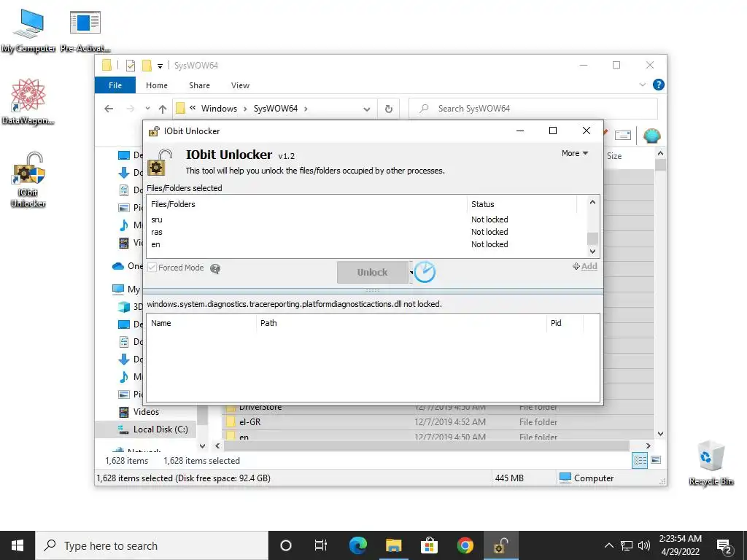
Task: Select the sru row in file list
Action: pyautogui.click(x=366, y=219)
